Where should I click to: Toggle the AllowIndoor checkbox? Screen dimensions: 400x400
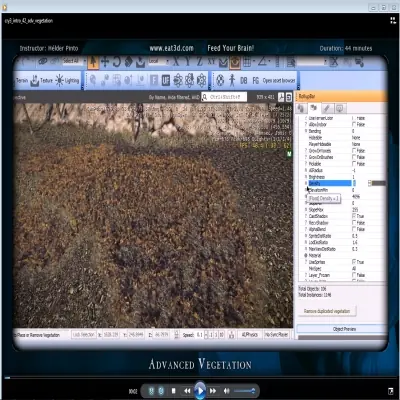(x=354, y=124)
